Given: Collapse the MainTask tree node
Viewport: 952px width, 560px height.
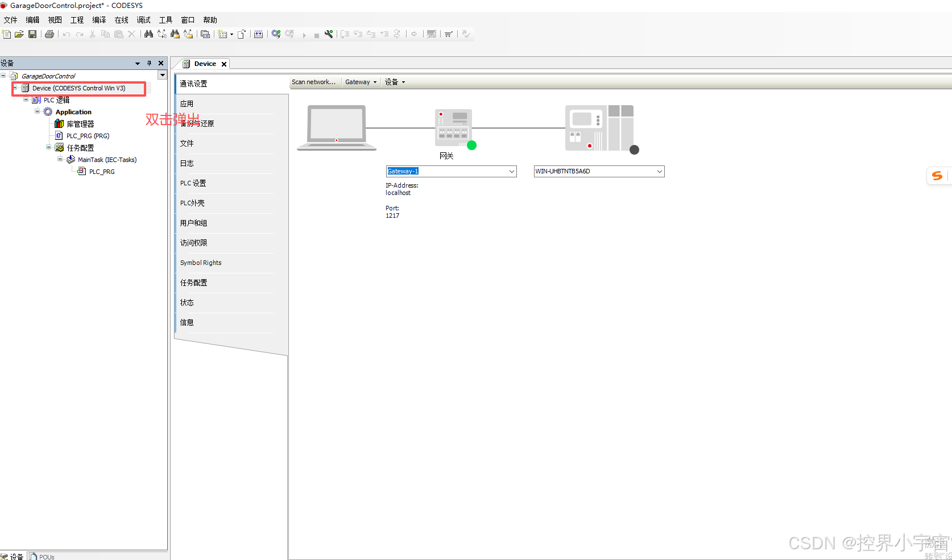Looking at the screenshot, I should [x=60, y=159].
